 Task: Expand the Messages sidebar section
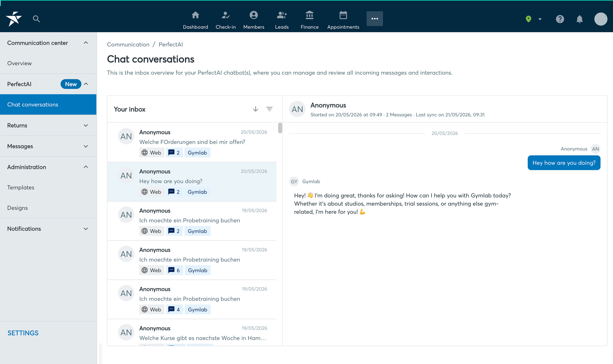point(48,146)
